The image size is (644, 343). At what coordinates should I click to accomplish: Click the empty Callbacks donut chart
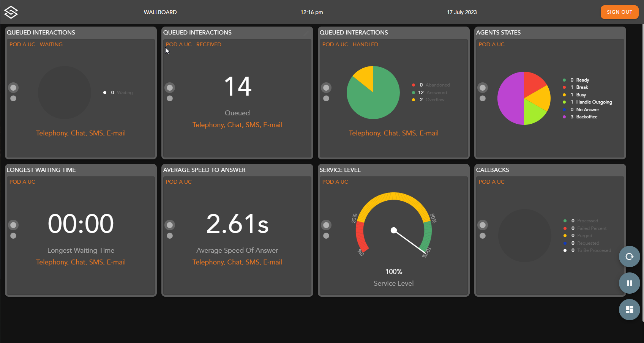(524, 236)
